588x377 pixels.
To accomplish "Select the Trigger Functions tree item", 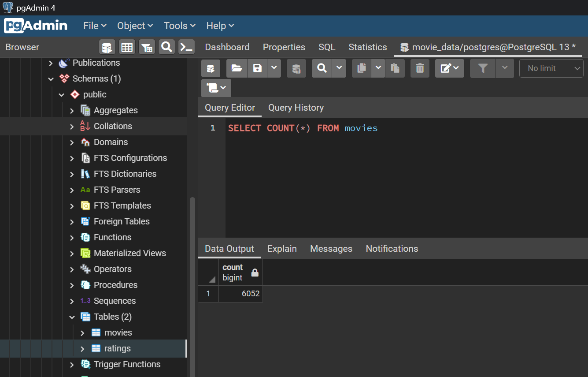I will [x=127, y=364].
